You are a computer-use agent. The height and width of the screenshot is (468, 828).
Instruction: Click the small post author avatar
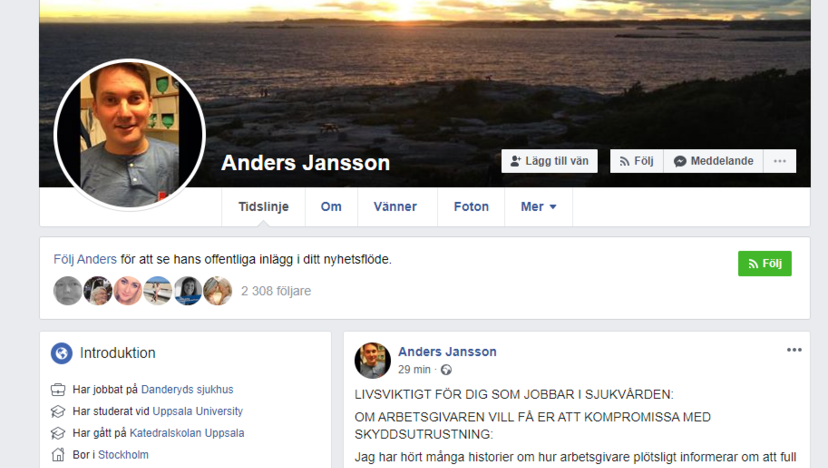(373, 360)
